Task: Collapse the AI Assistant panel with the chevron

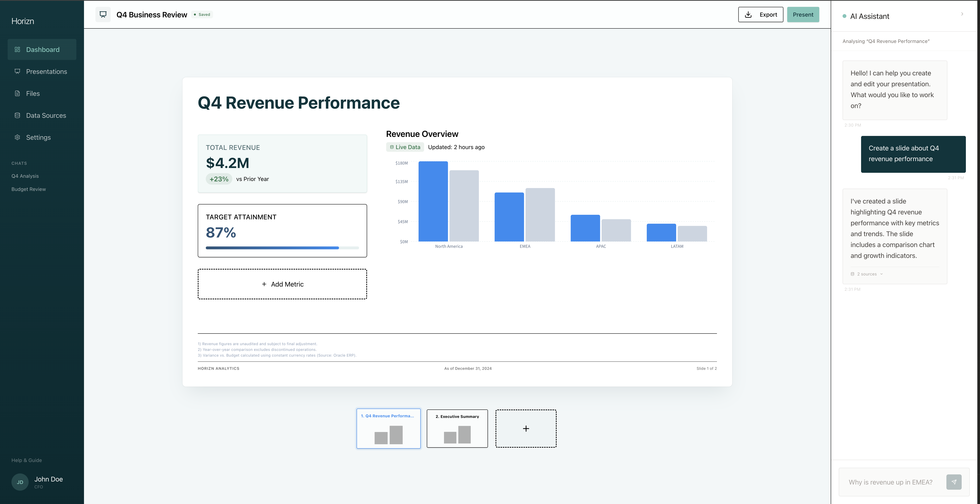Action: coord(962,14)
